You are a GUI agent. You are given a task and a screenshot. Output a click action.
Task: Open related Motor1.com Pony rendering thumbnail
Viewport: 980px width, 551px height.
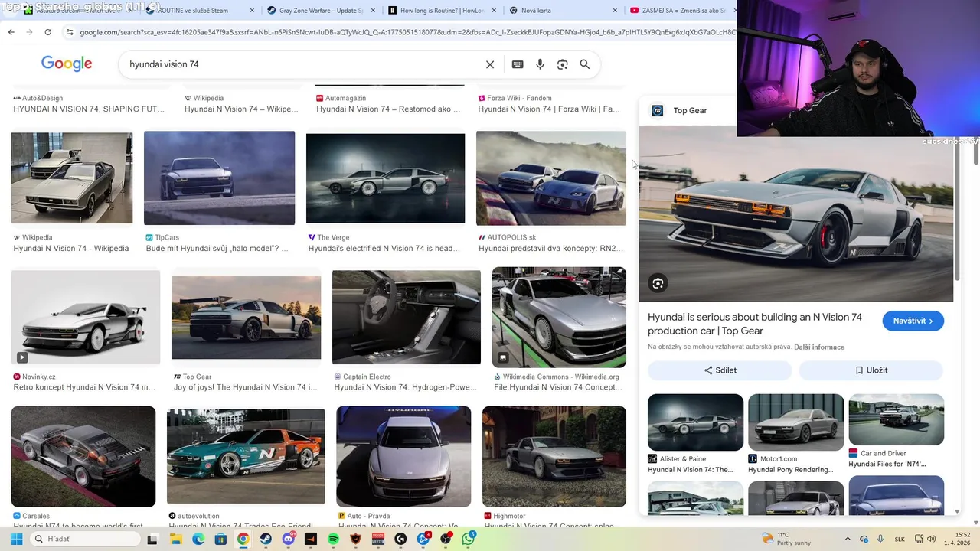tap(796, 422)
